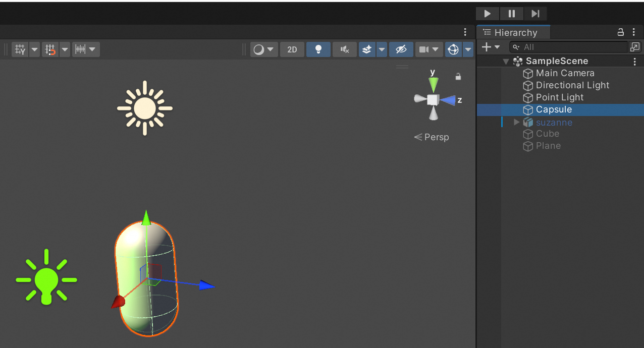Toggle the grid visibility icon
Viewport: 644px width, 348px height.
click(x=20, y=49)
